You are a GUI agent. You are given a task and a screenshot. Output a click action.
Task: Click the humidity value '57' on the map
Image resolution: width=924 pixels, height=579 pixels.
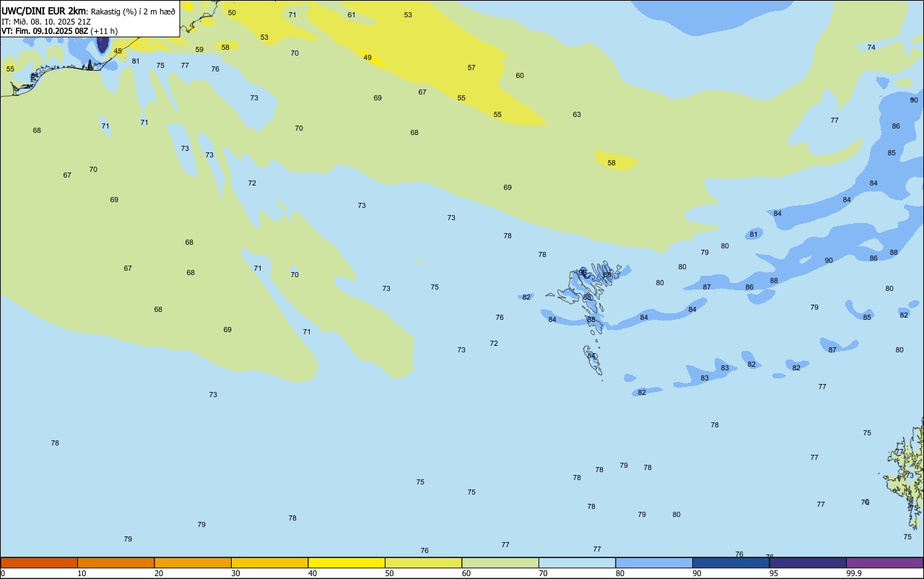[471, 68]
